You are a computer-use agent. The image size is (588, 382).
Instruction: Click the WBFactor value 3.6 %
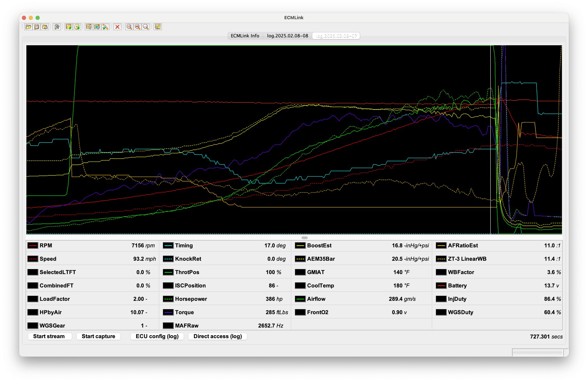[554, 272]
